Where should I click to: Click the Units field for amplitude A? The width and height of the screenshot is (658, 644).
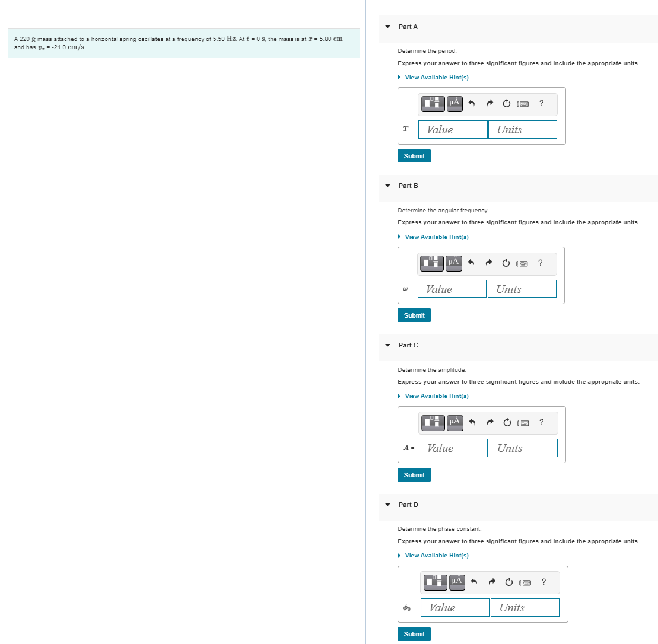(x=523, y=448)
